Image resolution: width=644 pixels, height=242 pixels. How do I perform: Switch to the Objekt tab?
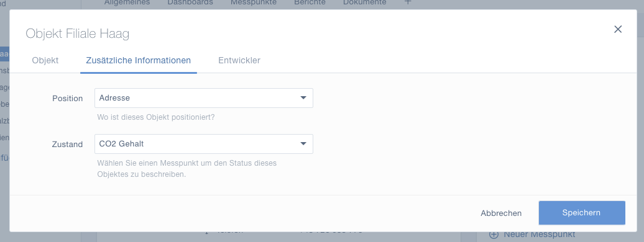coord(45,60)
